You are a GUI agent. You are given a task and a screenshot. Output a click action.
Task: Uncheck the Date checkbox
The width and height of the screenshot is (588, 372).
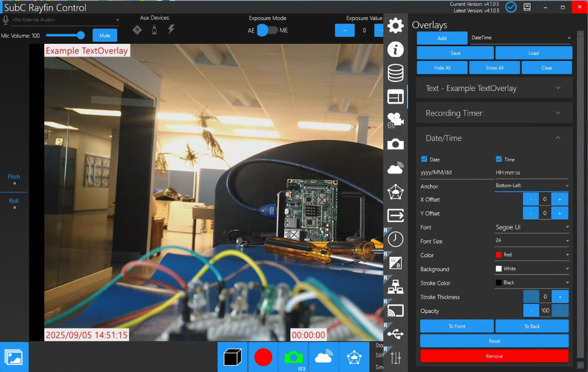(x=424, y=159)
